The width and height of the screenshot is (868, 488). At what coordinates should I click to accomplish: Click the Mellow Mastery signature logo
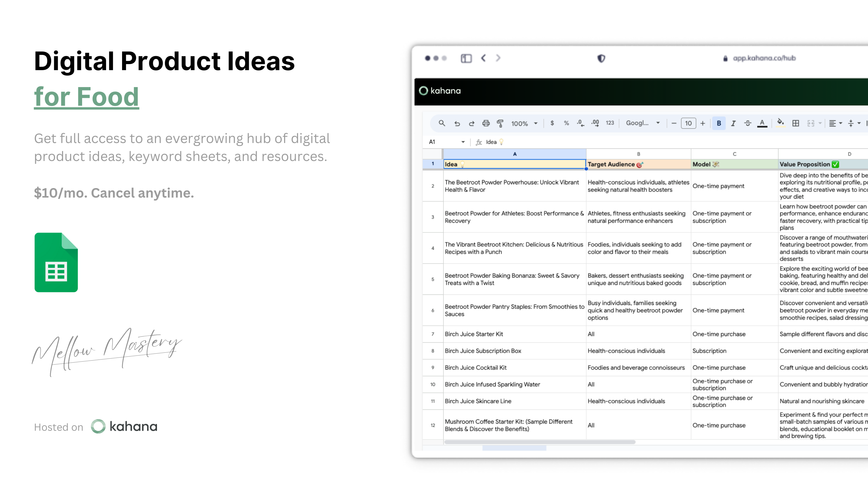(107, 352)
